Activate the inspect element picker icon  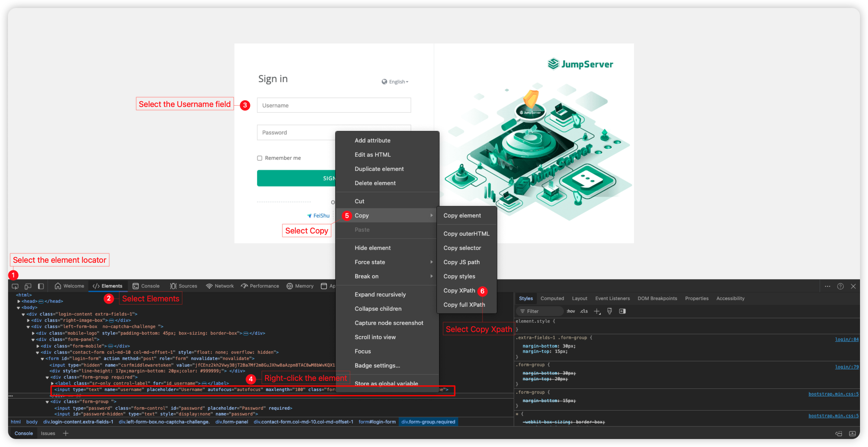pyautogui.click(x=15, y=286)
